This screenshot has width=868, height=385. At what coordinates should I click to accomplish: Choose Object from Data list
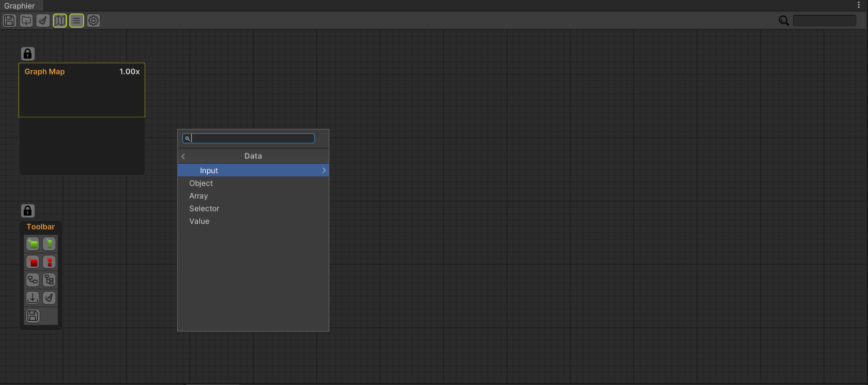(253, 183)
